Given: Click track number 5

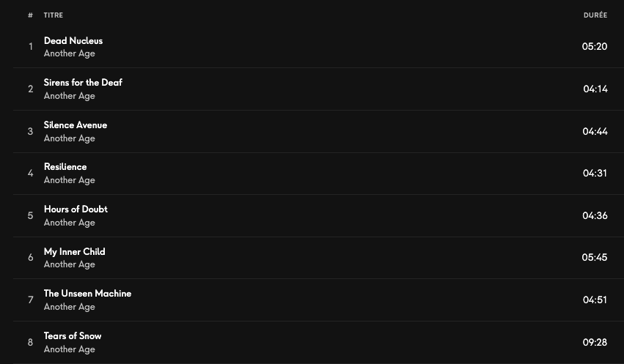Looking at the screenshot, I should 31,216.
